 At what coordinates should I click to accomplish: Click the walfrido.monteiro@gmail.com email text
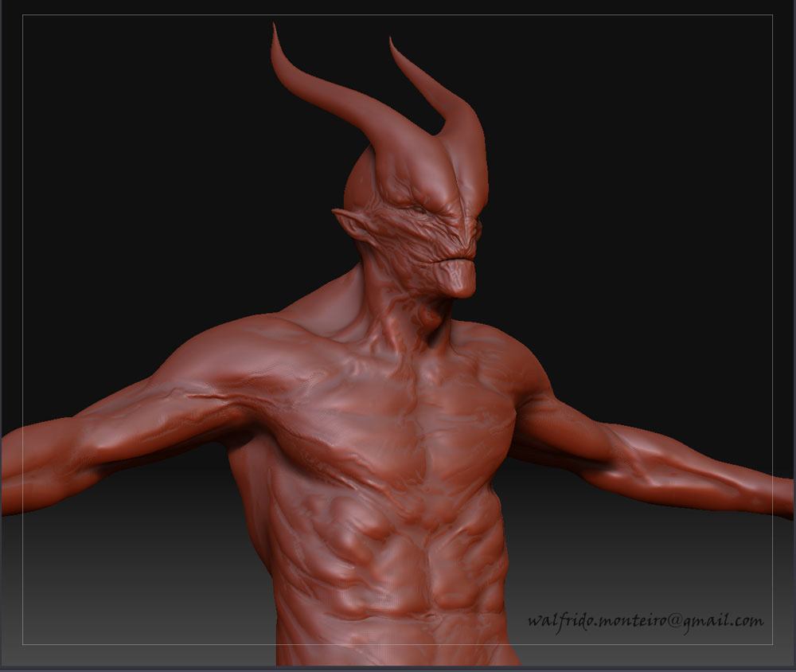(x=646, y=622)
